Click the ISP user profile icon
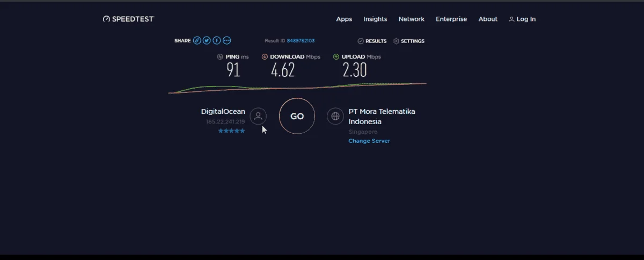Image resolution: width=644 pixels, height=260 pixels. coord(258,116)
